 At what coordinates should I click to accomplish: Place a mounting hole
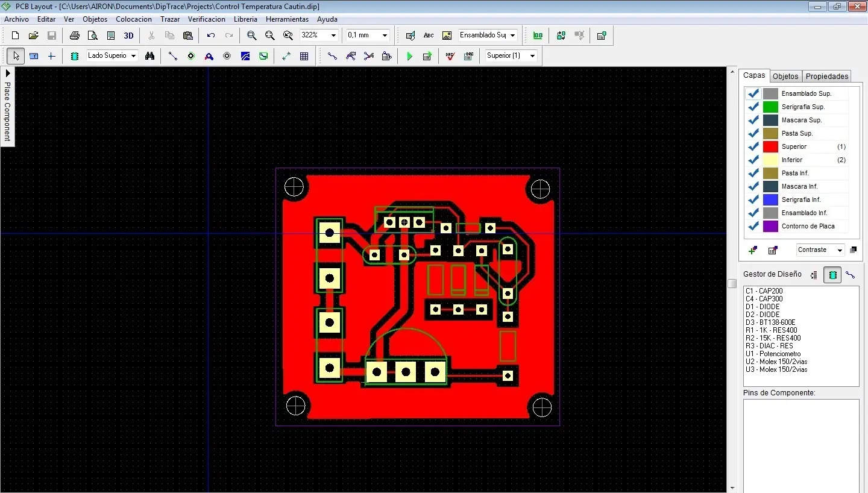227,56
